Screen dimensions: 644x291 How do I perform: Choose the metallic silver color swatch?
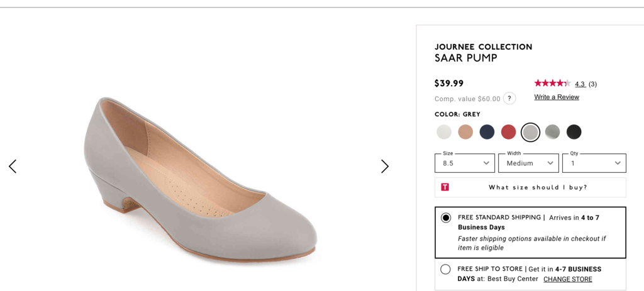coord(552,132)
